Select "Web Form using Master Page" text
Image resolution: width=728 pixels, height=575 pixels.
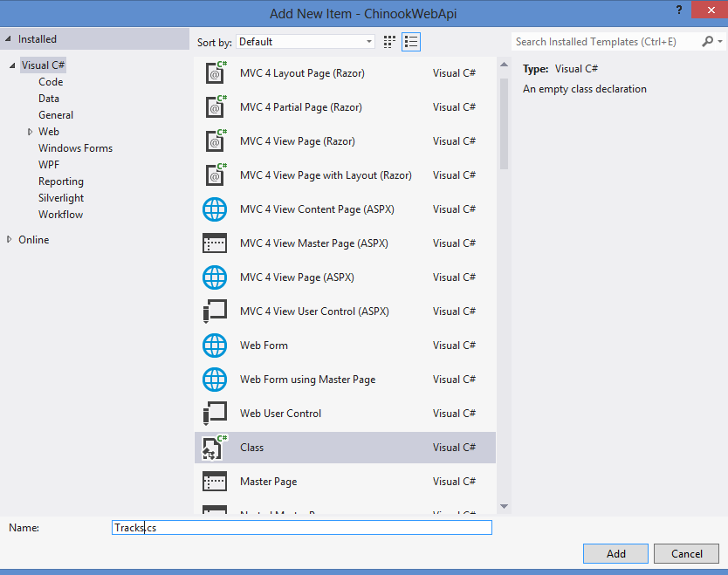(308, 380)
